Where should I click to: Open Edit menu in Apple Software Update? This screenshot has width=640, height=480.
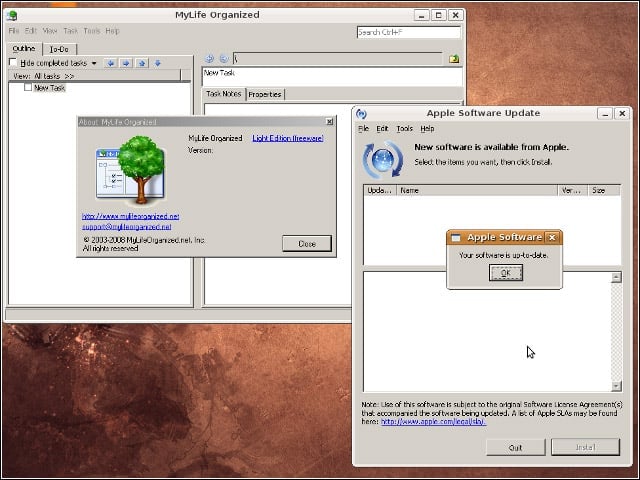(382, 129)
